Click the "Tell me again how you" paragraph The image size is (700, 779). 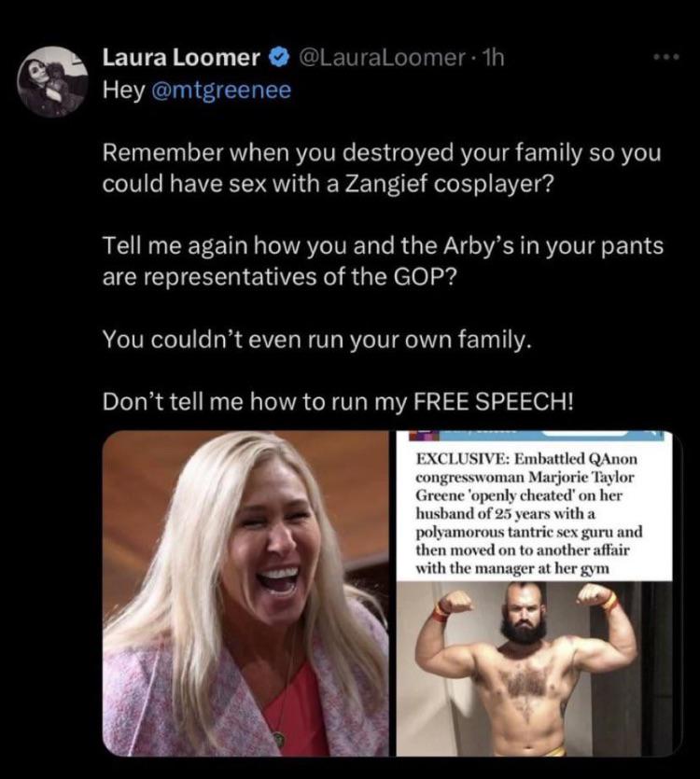click(x=383, y=261)
